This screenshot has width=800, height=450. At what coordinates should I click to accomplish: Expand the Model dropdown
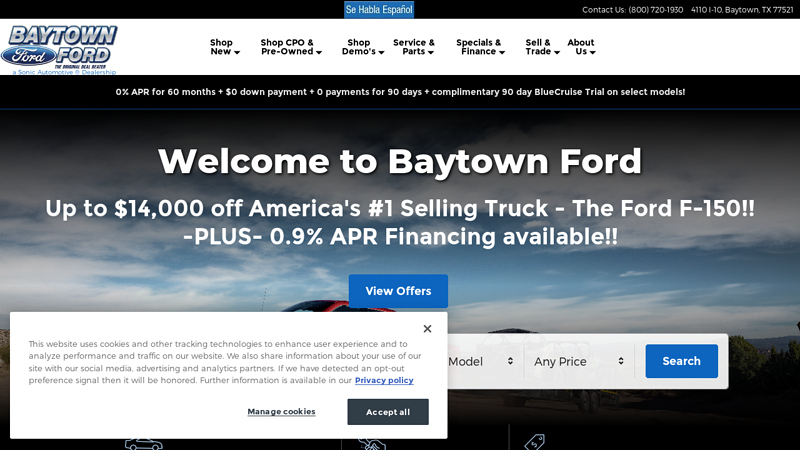481,361
